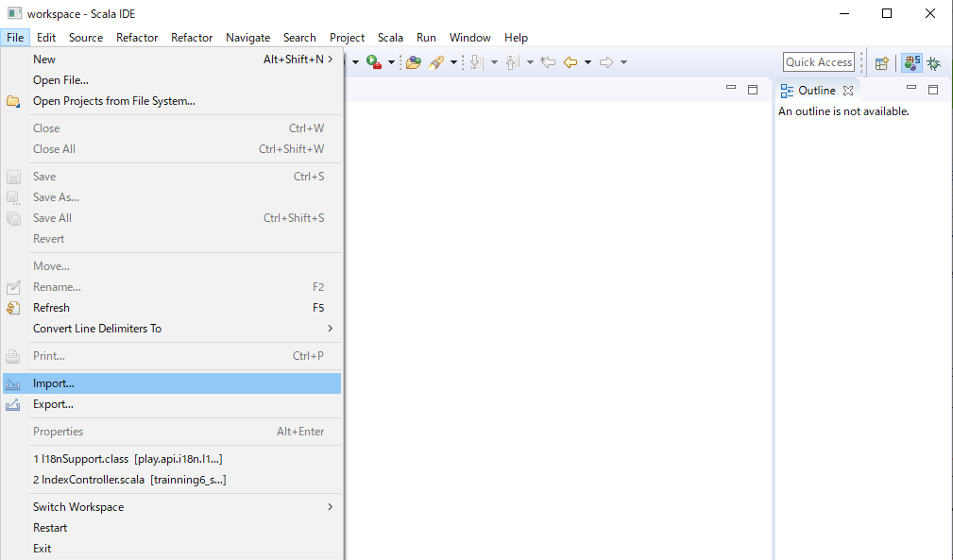
Task: Maximize the Outline panel
Action: (933, 90)
